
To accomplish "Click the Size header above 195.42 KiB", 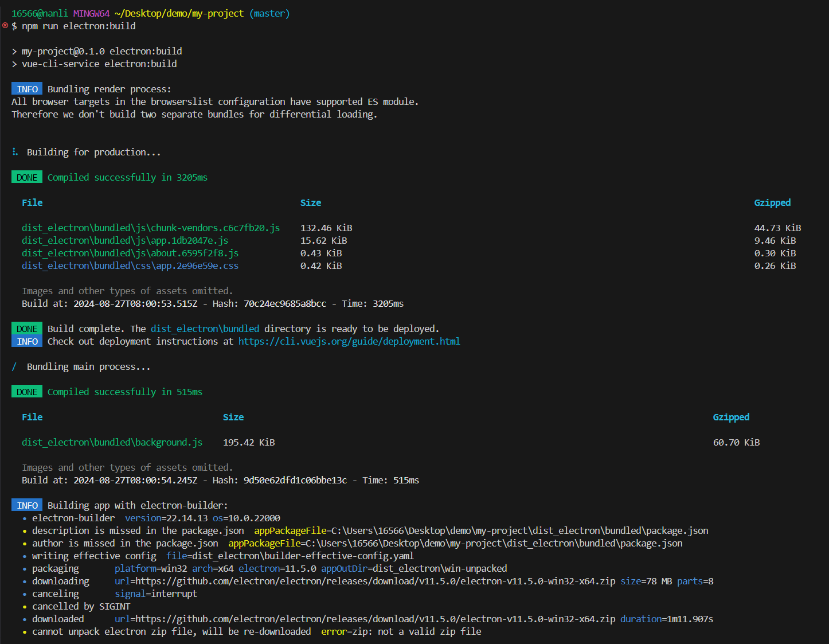I will [x=233, y=417].
